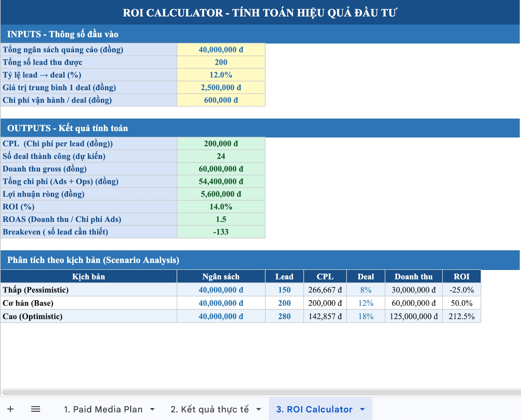521x420 pixels.
Task: Select the total ad budget input cell
Action: pyautogui.click(x=221, y=50)
